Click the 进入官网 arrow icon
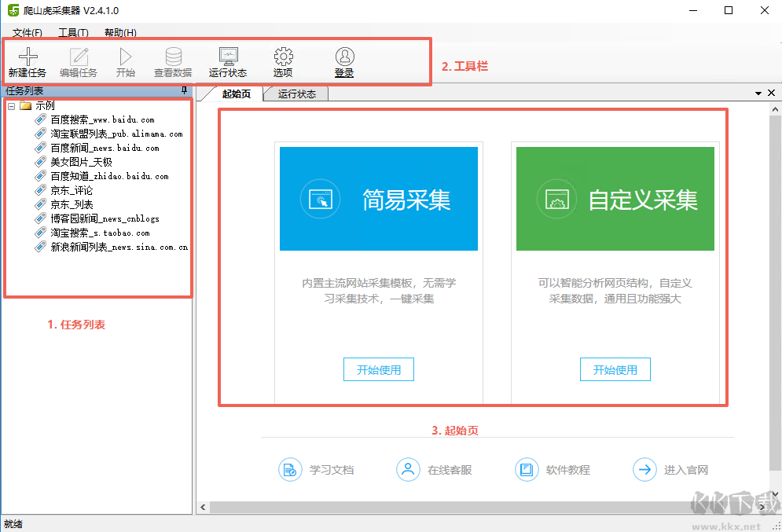This screenshot has height=532, width=782. [644, 470]
